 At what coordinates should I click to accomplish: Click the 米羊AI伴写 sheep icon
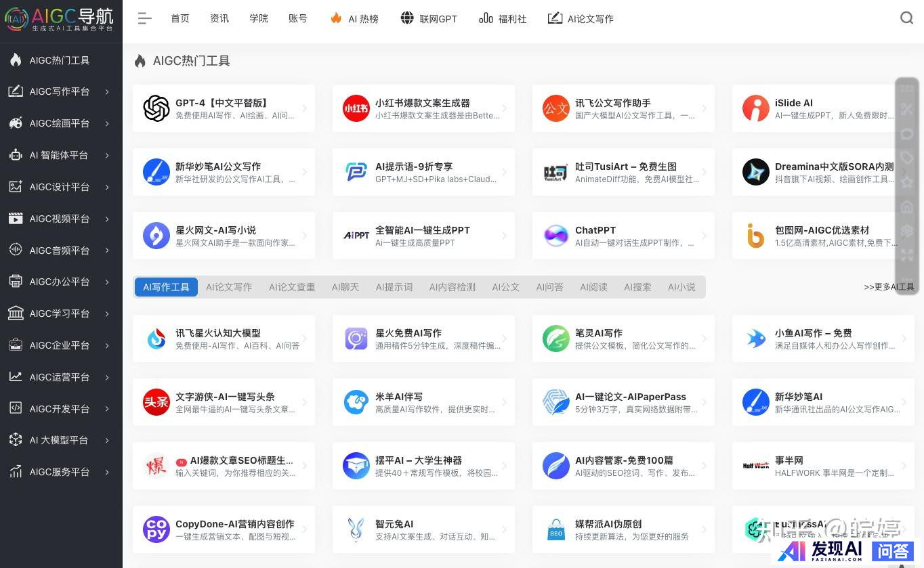pos(356,402)
